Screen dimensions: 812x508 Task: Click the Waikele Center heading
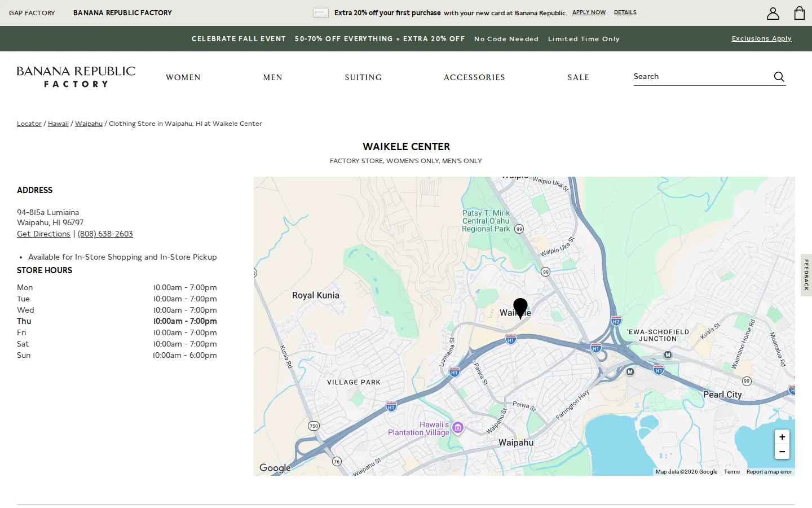(x=406, y=147)
